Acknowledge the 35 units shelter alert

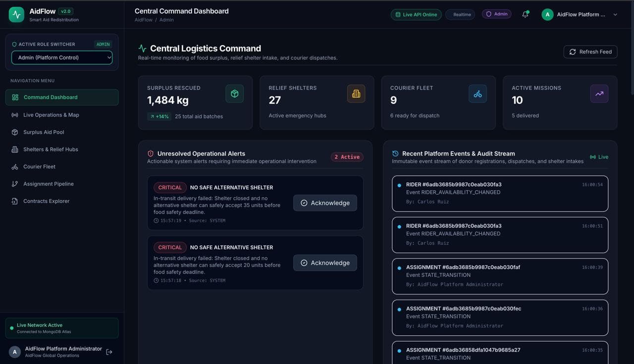pos(325,203)
